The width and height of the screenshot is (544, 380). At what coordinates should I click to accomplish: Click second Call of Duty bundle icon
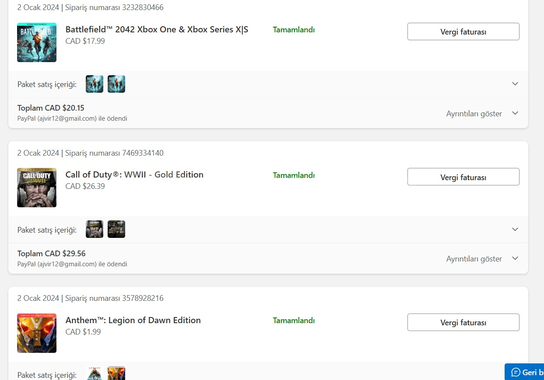(x=116, y=229)
